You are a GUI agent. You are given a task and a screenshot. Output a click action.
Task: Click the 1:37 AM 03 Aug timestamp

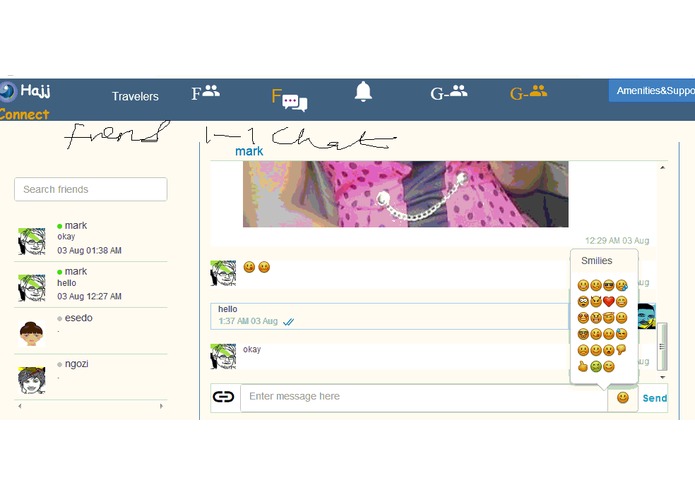pyautogui.click(x=248, y=321)
